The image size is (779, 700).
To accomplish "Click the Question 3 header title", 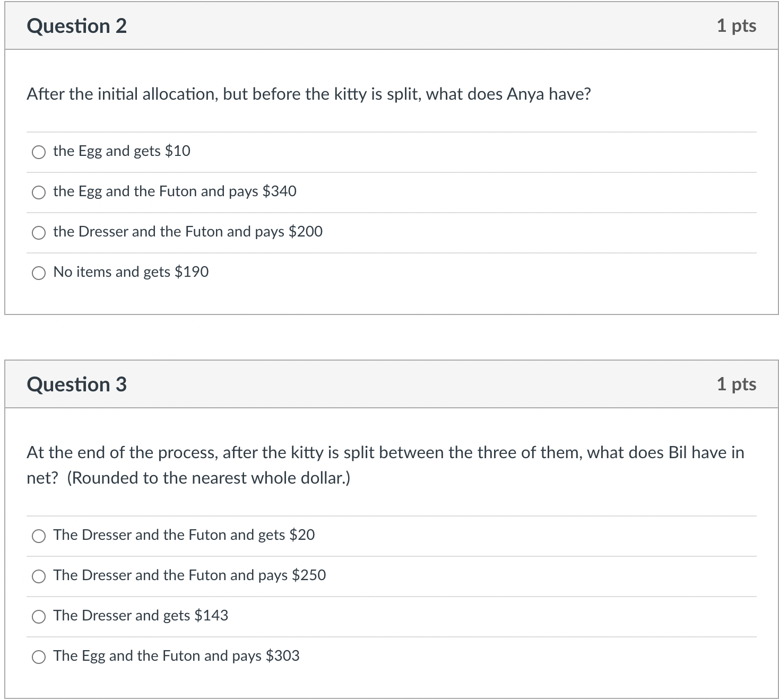I will point(77,384).
